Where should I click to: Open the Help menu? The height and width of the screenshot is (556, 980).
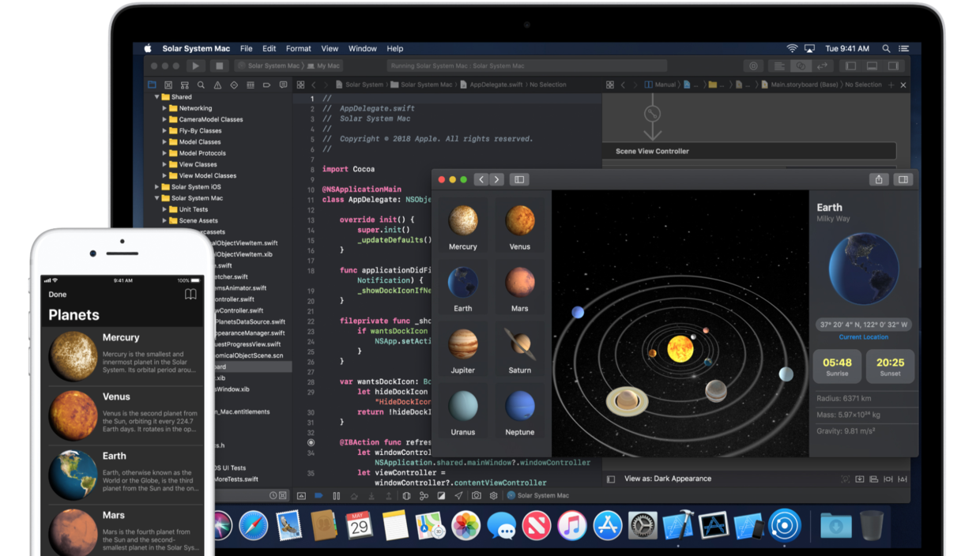click(395, 48)
